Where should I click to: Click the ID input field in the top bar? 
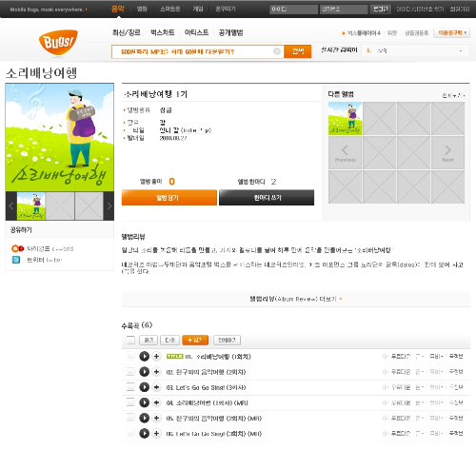pyautogui.click(x=293, y=10)
